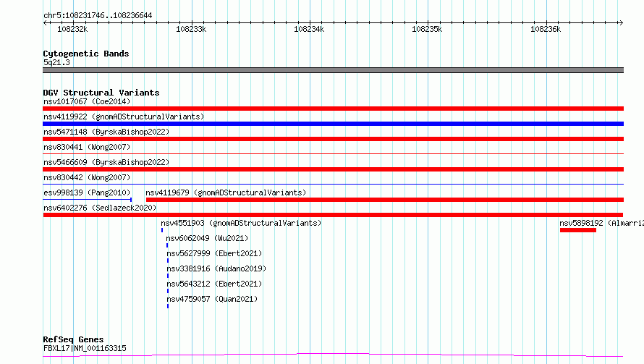Open FBXL17|NM_001163315 gene label

point(85,348)
